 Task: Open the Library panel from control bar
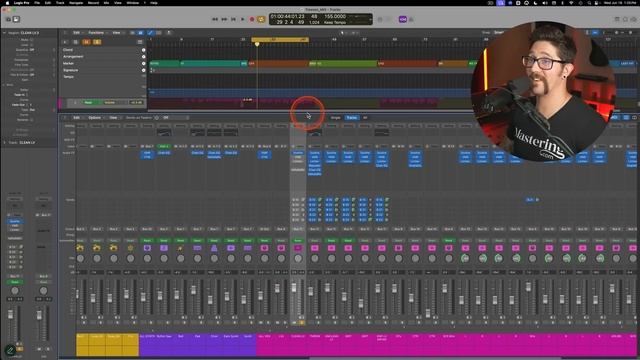coord(9,19)
